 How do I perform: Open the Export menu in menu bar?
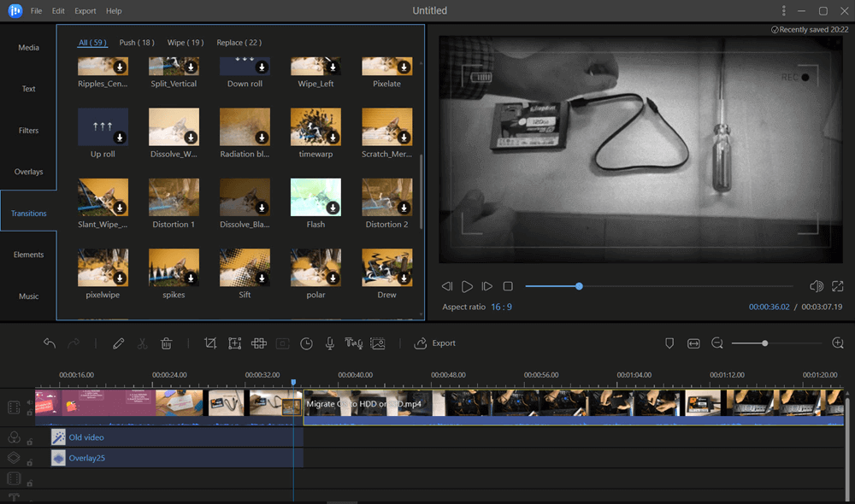click(x=85, y=11)
